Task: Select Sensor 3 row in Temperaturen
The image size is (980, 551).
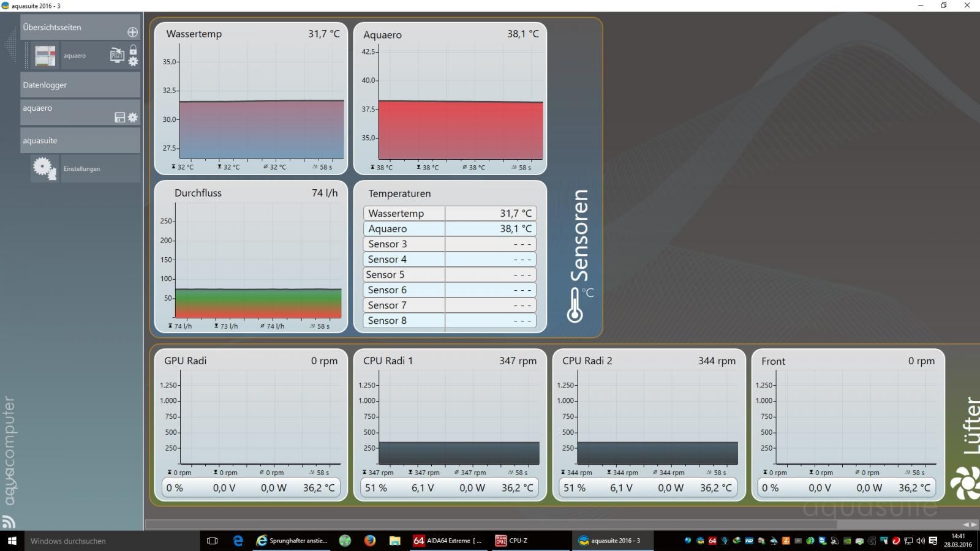Action: point(450,244)
